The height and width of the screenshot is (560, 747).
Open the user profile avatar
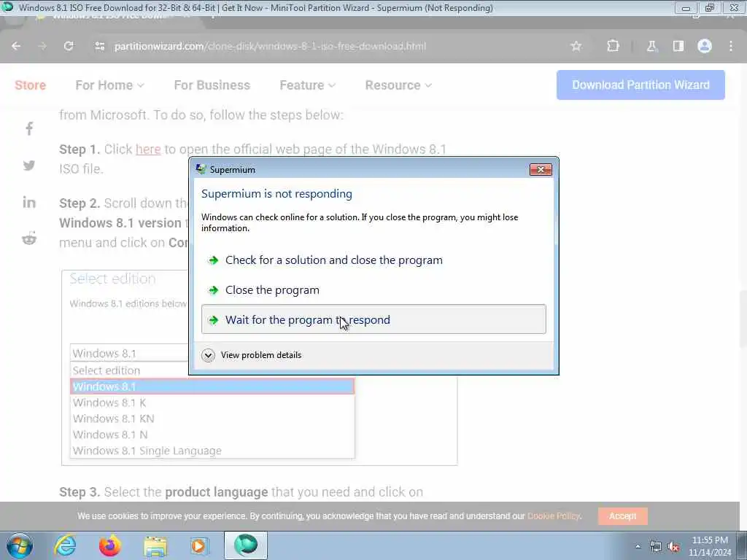pos(704,46)
